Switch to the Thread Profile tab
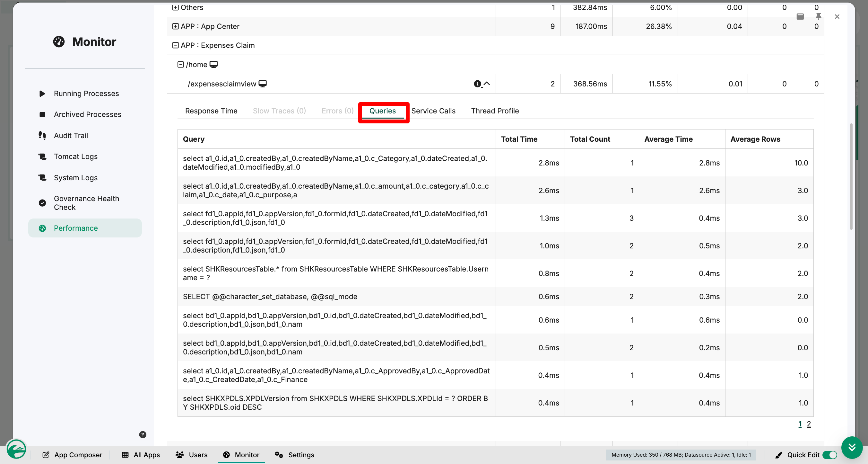 [x=495, y=111]
